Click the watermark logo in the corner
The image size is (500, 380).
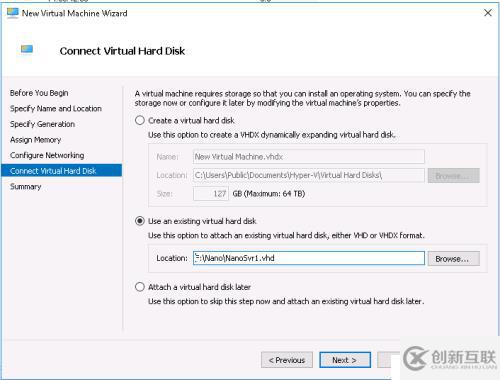[449, 358]
